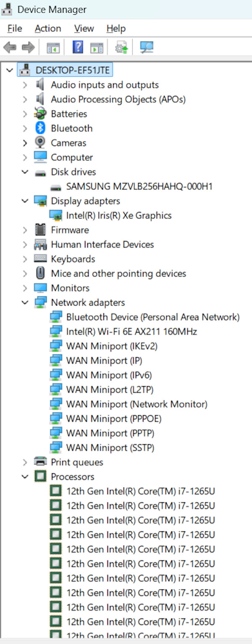This screenshot has height=644, width=252.
Task: Open the View menu
Action: pos(84,29)
